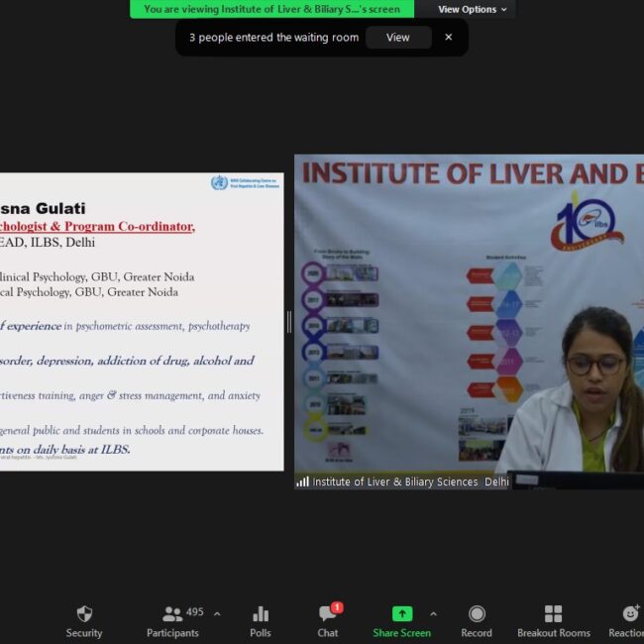Click the unread badge on Chat

(x=337, y=607)
